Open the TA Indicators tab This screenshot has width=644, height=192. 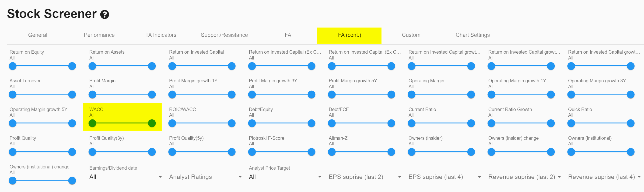[x=161, y=35]
